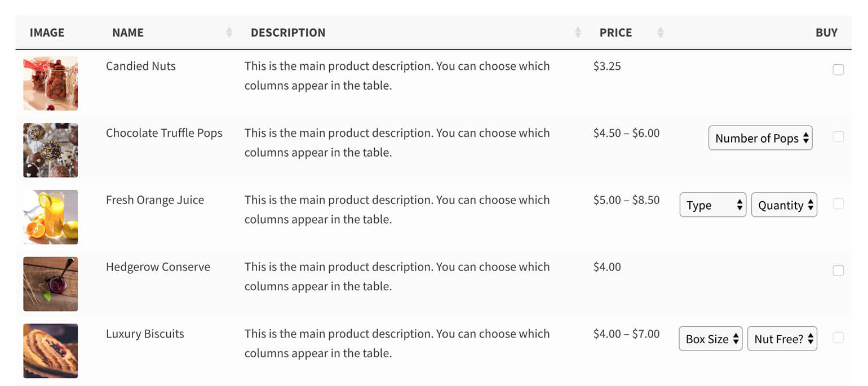Viewport: 868px width, 386px height.
Task: Click the Name column sort arrows icon
Action: 229,33
